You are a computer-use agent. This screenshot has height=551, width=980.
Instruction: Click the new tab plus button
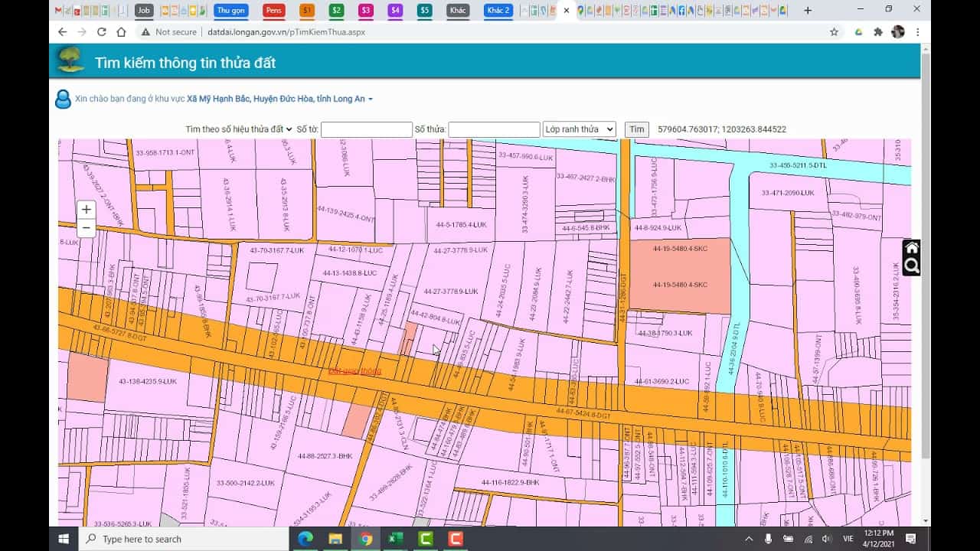click(x=807, y=10)
